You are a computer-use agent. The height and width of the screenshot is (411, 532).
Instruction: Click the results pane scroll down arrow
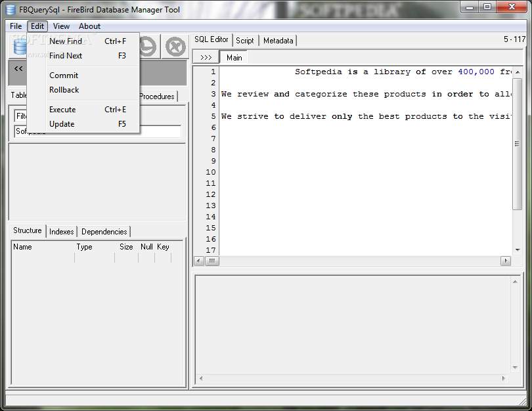click(515, 368)
